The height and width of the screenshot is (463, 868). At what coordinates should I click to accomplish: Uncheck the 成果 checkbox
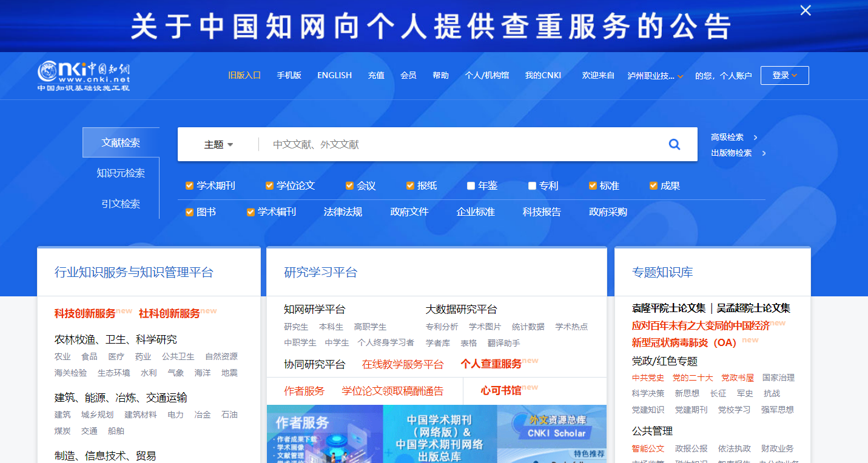click(x=653, y=185)
